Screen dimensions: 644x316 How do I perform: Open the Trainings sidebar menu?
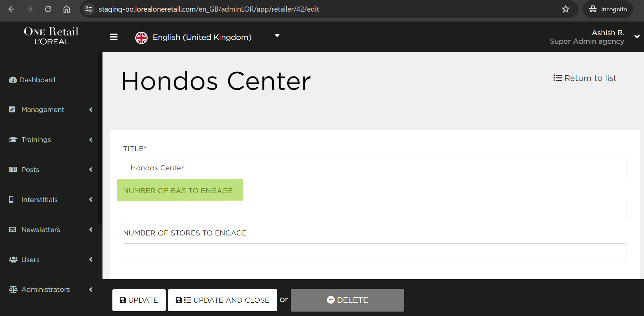click(x=36, y=140)
